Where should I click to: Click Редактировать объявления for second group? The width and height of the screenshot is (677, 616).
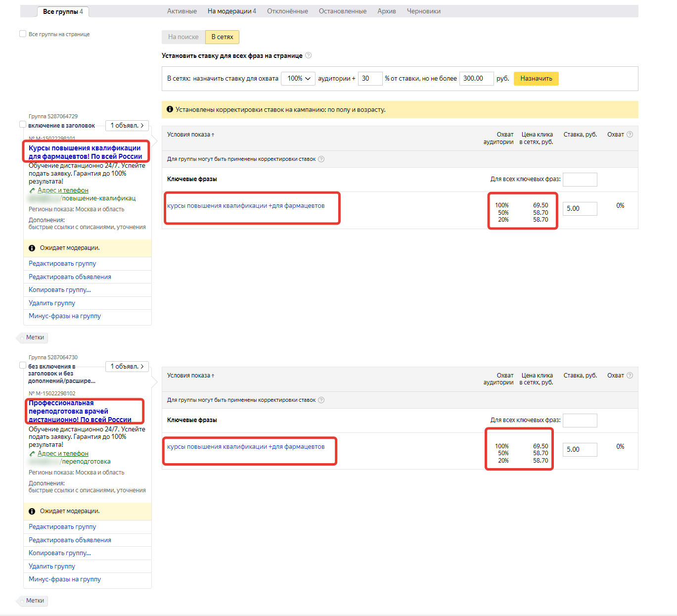click(70, 540)
